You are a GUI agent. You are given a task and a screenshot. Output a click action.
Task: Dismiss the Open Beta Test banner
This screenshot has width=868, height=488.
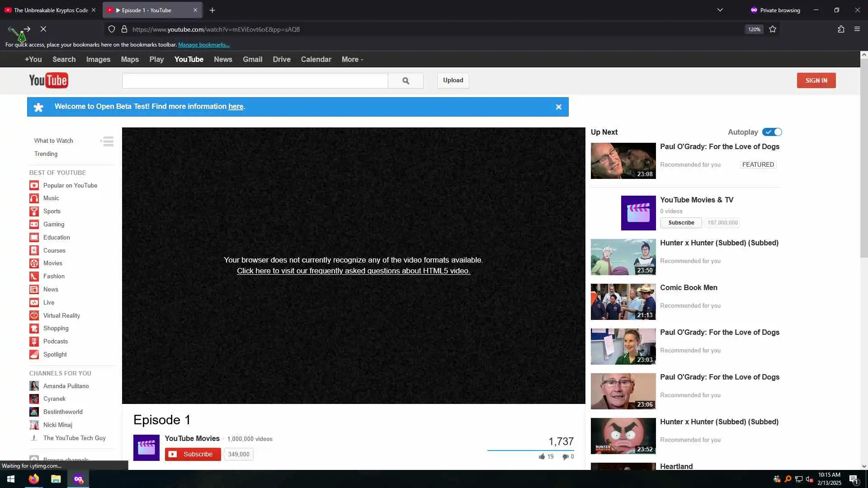coord(559,107)
